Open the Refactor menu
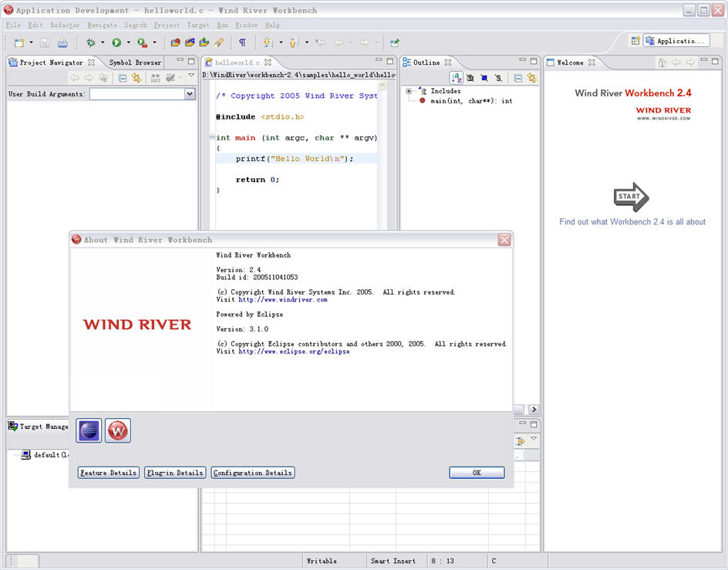728x570 pixels. [x=65, y=25]
